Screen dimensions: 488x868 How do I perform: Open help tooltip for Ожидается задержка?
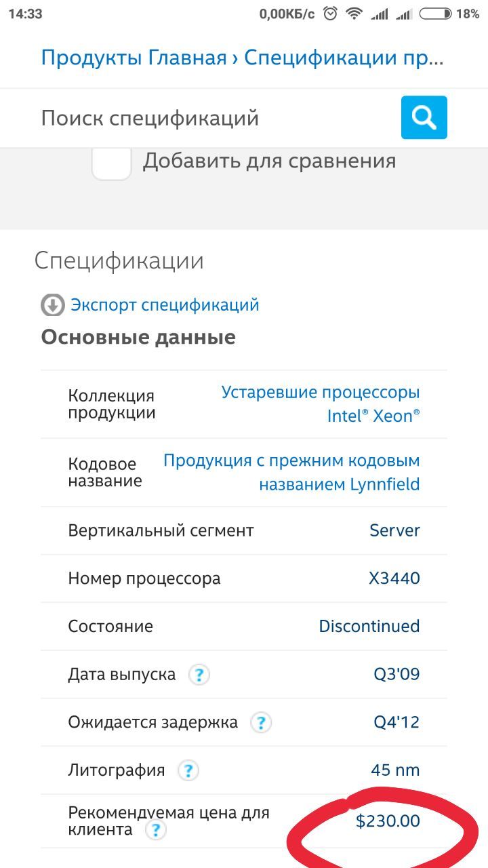pyautogui.click(x=261, y=722)
